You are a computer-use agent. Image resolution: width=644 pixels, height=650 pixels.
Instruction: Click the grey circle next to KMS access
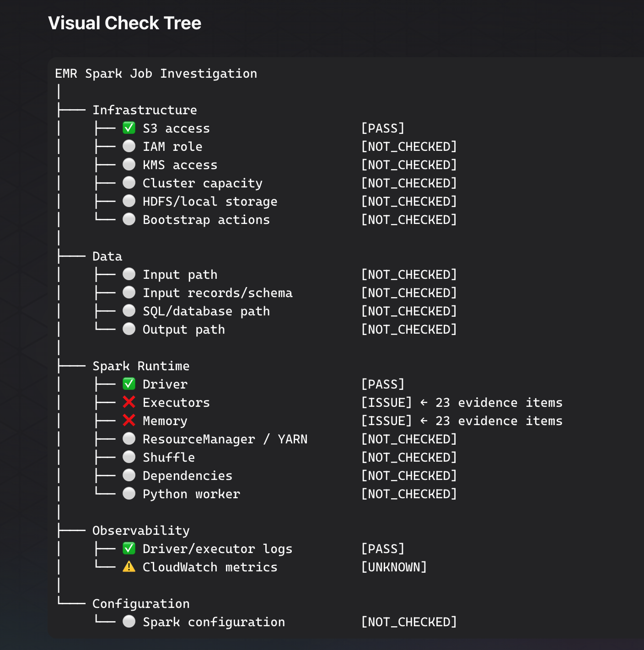(x=129, y=165)
